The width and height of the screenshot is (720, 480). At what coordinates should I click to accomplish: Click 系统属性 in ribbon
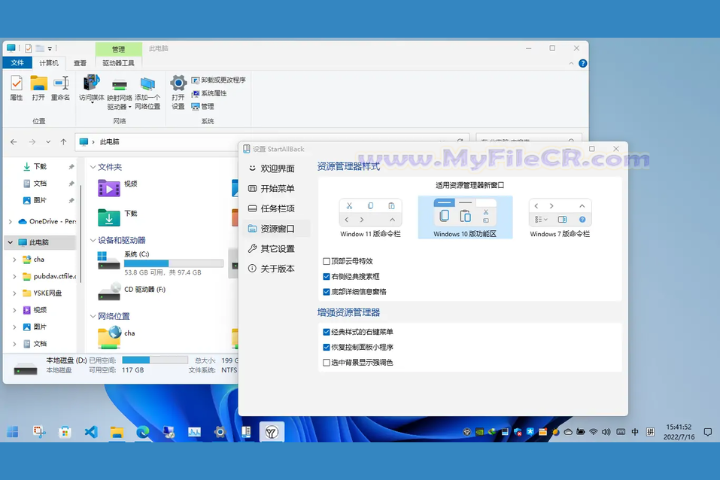pos(209,93)
